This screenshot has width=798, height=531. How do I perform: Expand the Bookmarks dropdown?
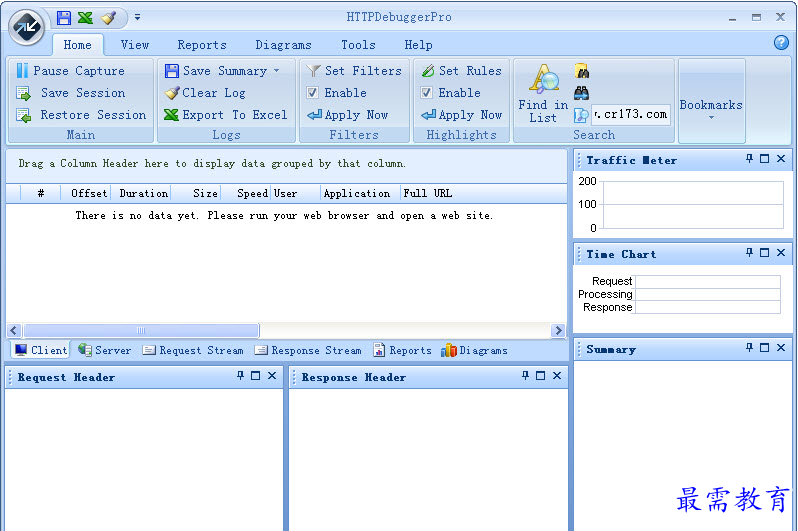(711, 101)
